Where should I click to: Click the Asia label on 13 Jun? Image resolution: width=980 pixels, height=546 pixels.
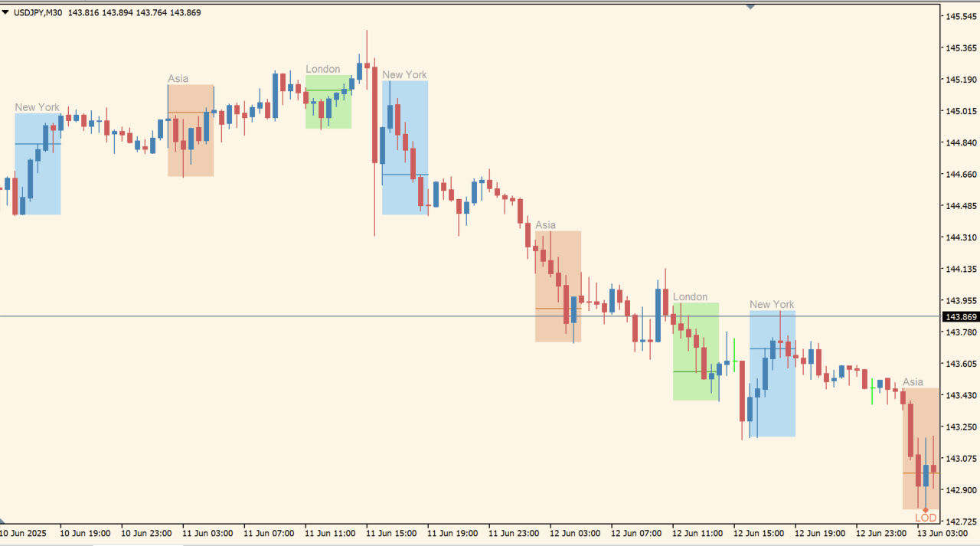(x=913, y=382)
